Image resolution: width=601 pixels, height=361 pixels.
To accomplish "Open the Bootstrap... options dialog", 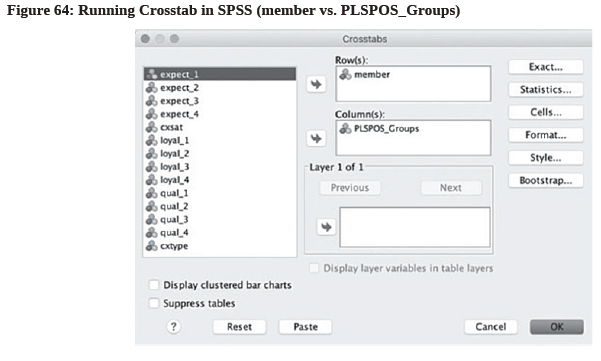I will pyautogui.click(x=546, y=180).
